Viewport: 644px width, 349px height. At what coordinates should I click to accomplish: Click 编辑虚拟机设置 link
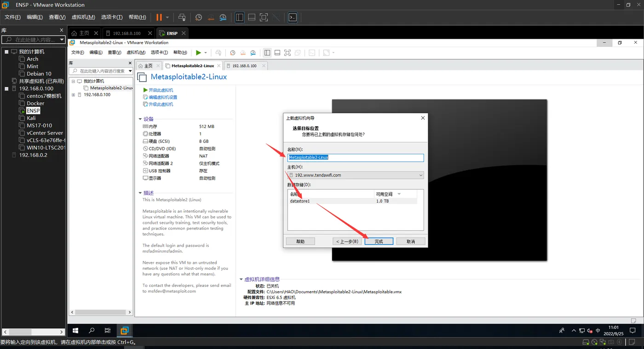click(163, 97)
